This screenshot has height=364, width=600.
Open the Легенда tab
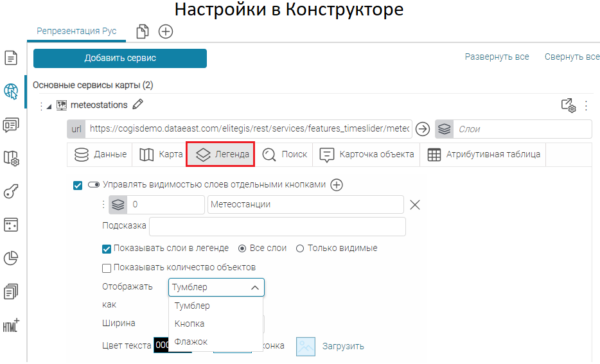(222, 155)
